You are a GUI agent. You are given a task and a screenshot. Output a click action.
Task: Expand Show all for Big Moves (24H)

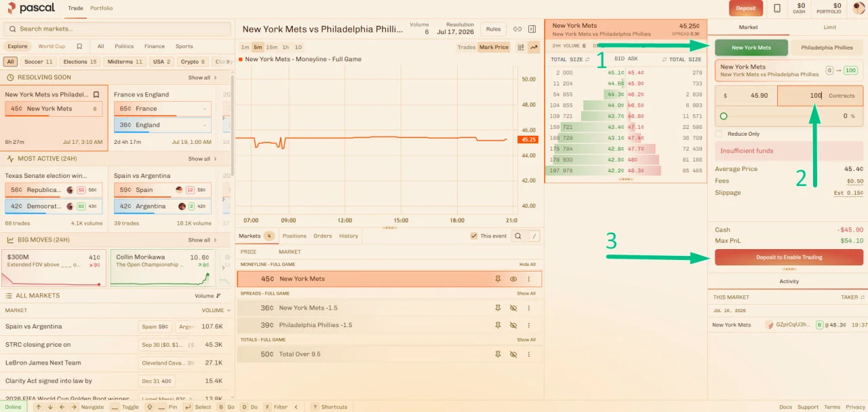click(202, 240)
